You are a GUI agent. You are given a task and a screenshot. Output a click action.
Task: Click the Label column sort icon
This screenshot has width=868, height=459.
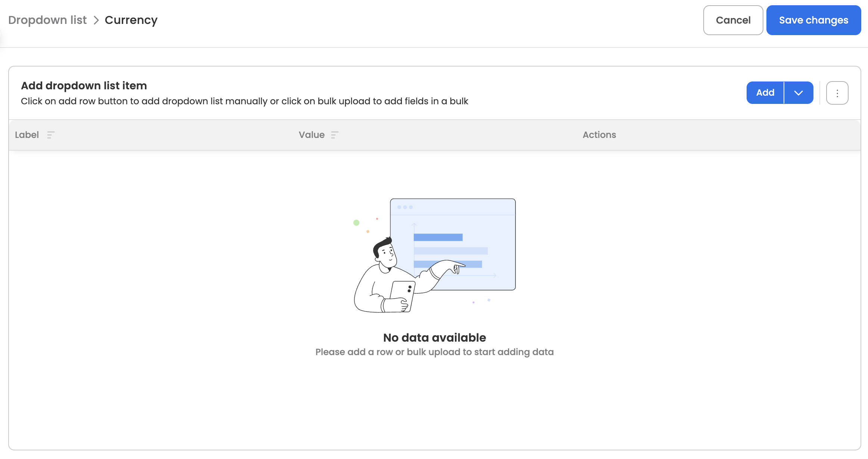[51, 135]
